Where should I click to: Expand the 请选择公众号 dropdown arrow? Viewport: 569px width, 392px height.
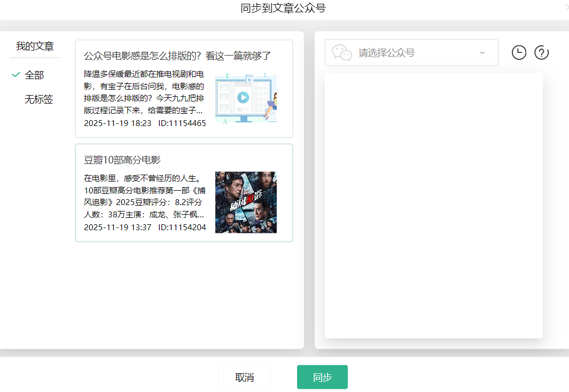[x=482, y=52]
